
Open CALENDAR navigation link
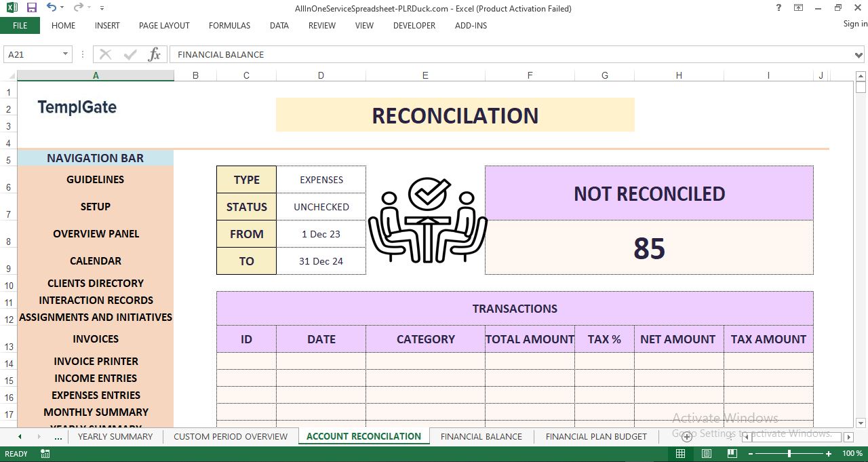tap(96, 261)
